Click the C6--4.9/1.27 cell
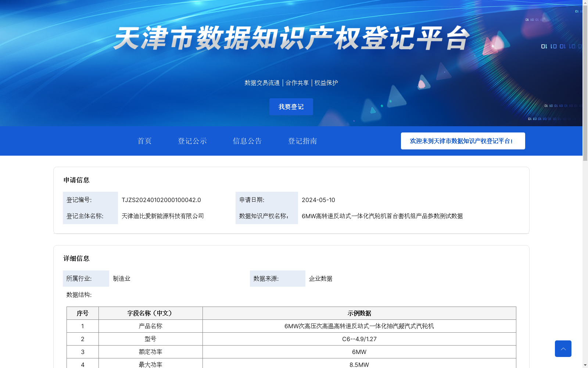Viewport: 588px width, 368px height. 359,339
